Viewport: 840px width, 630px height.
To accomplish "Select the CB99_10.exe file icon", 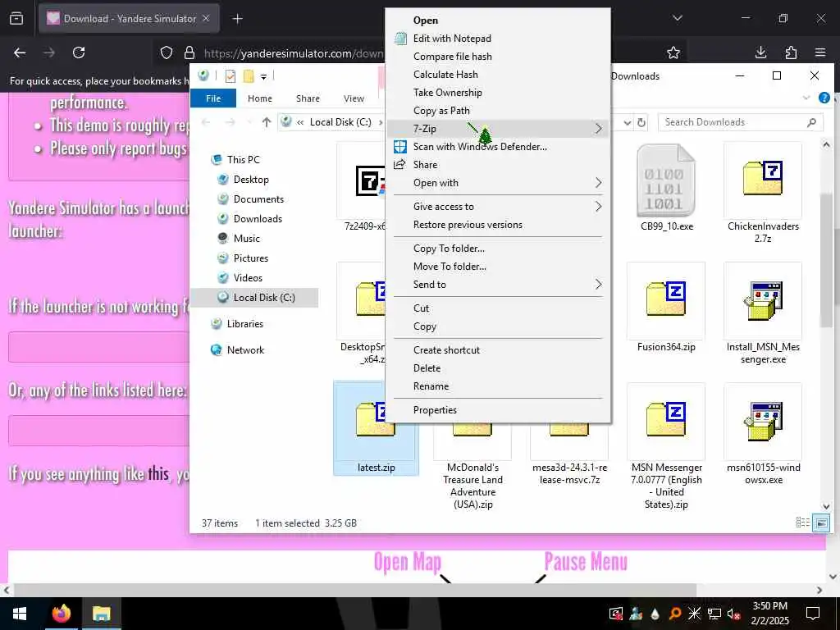I will click(666, 180).
